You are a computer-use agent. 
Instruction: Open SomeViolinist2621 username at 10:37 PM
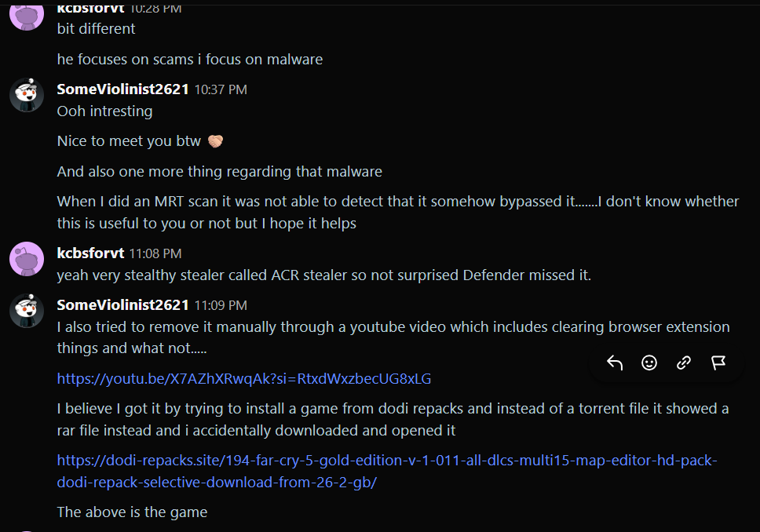coord(122,89)
